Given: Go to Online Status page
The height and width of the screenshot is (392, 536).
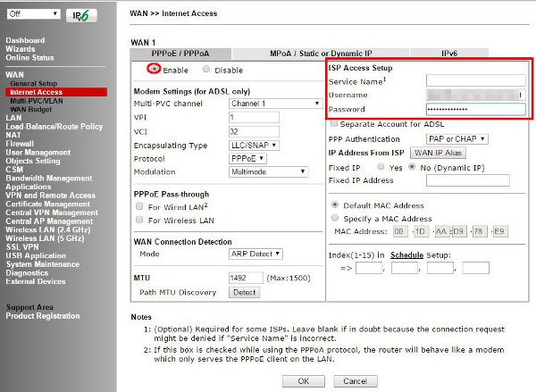Looking at the screenshot, I should (29, 57).
